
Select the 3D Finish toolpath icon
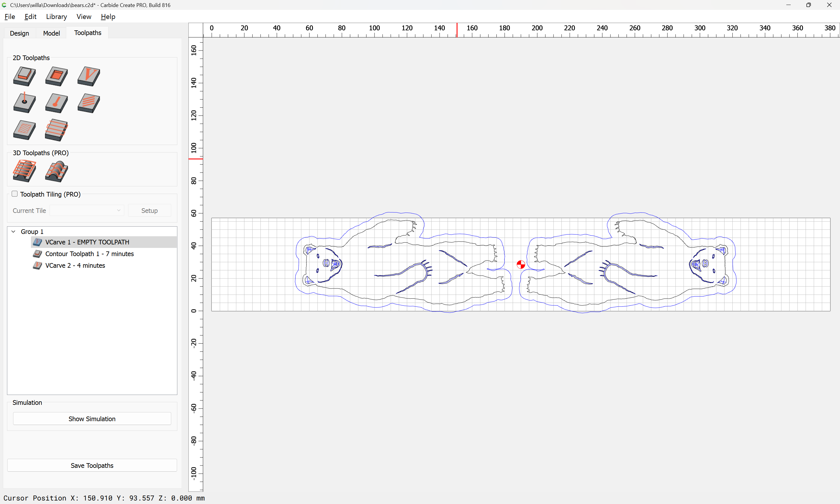(x=56, y=171)
